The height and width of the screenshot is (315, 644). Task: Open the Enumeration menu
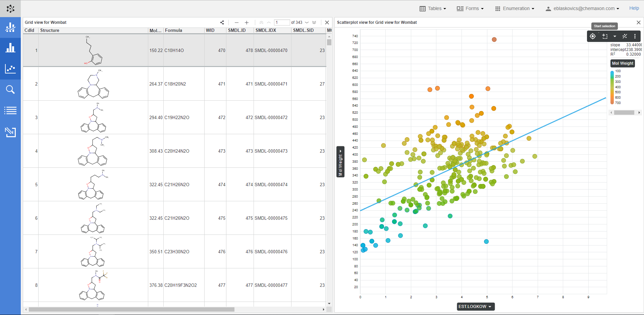[515, 8]
